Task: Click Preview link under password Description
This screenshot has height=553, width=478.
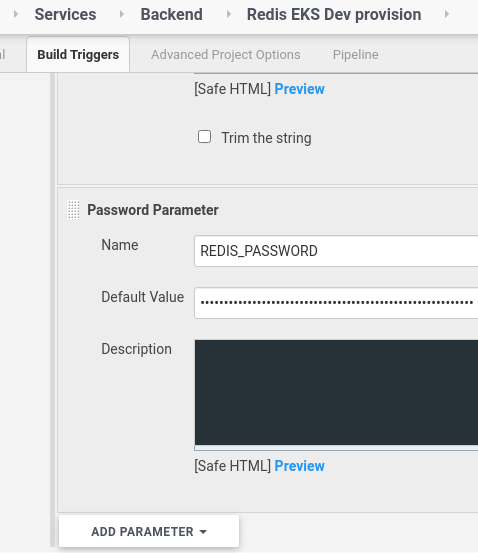Action: [299, 466]
